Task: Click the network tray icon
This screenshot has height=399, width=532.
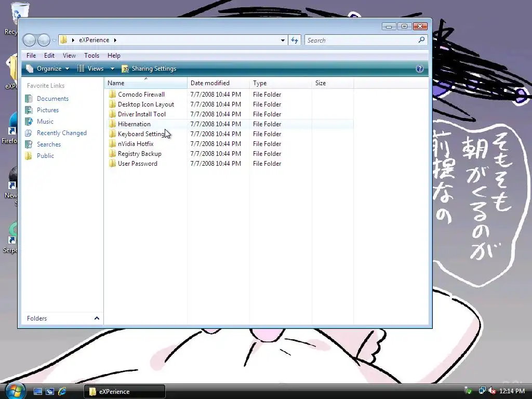Action: (482, 391)
